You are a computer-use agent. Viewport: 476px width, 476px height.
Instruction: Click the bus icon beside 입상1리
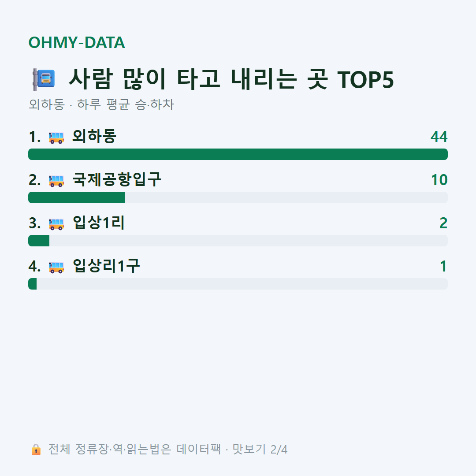point(56,224)
